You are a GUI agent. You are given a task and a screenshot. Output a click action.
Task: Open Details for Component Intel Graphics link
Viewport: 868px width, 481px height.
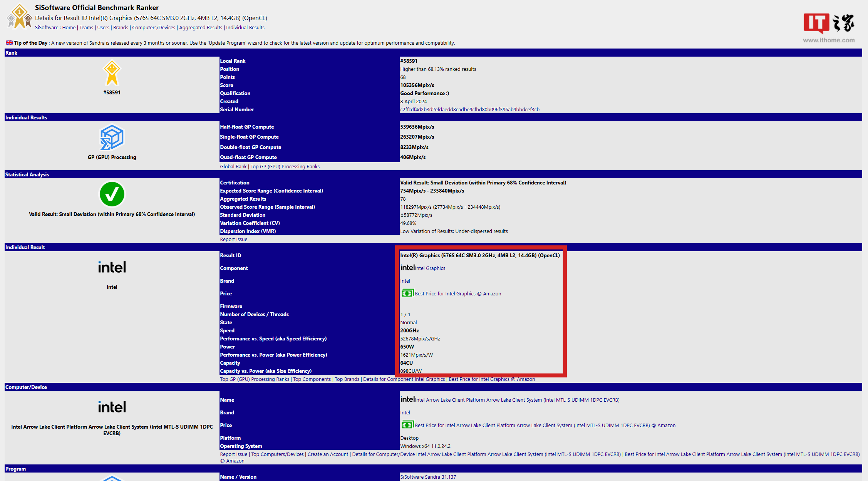(x=404, y=379)
